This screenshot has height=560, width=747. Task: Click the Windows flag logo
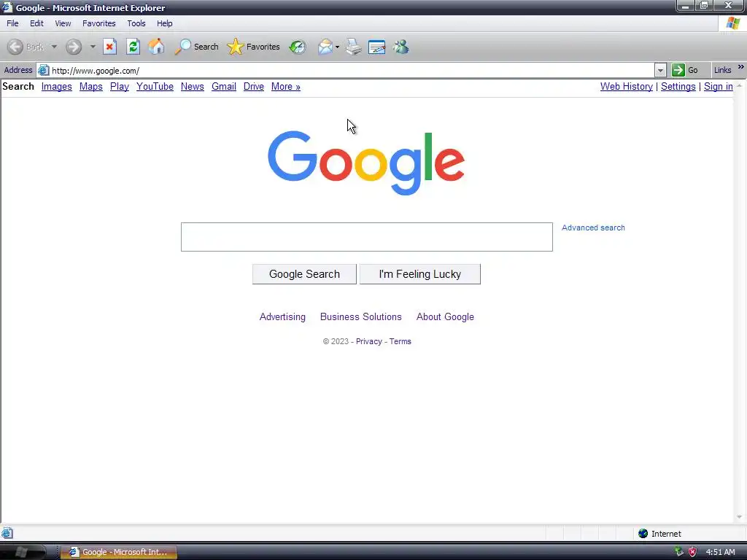click(732, 23)
